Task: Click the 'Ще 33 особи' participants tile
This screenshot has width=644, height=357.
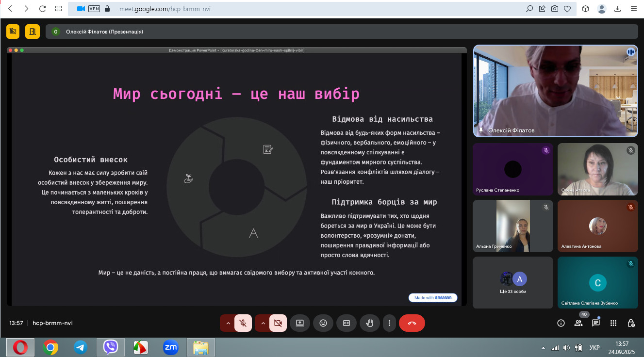Action: pyautogui.click(x=513, y=282)
